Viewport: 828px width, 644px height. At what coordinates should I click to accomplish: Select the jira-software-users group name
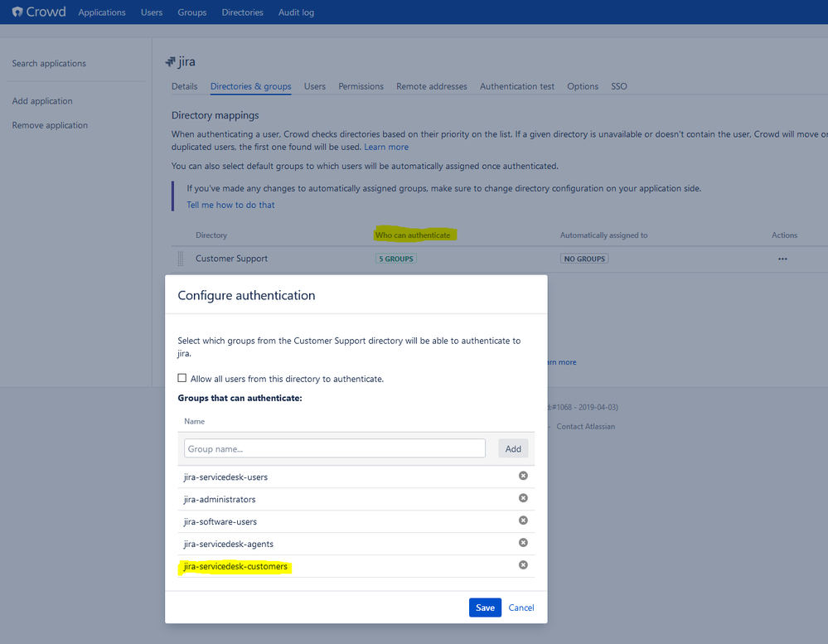coord(220,521)
